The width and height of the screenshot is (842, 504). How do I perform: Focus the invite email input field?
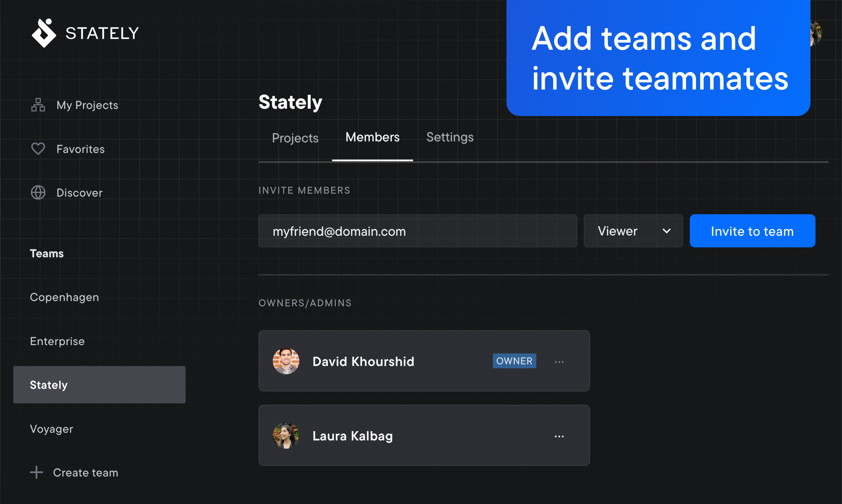418,231
